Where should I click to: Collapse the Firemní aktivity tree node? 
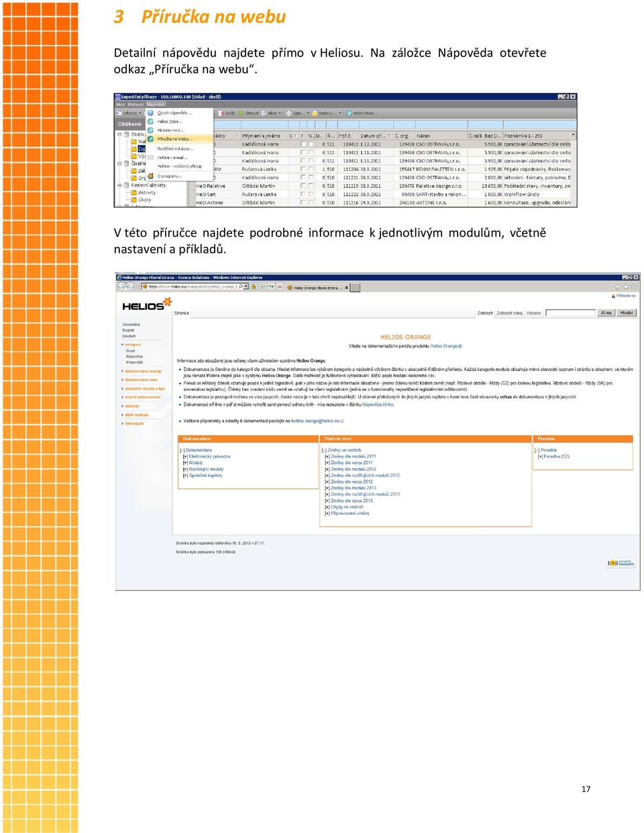pos(119,185)
